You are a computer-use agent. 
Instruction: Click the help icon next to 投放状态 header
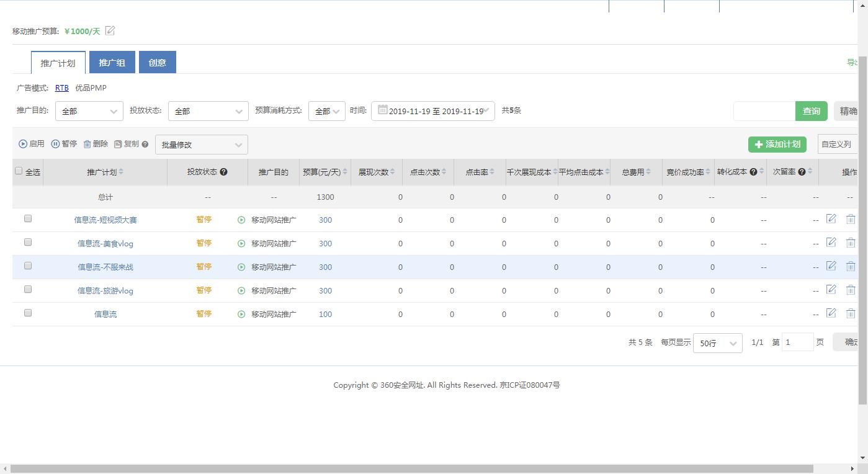coord(224,172)
